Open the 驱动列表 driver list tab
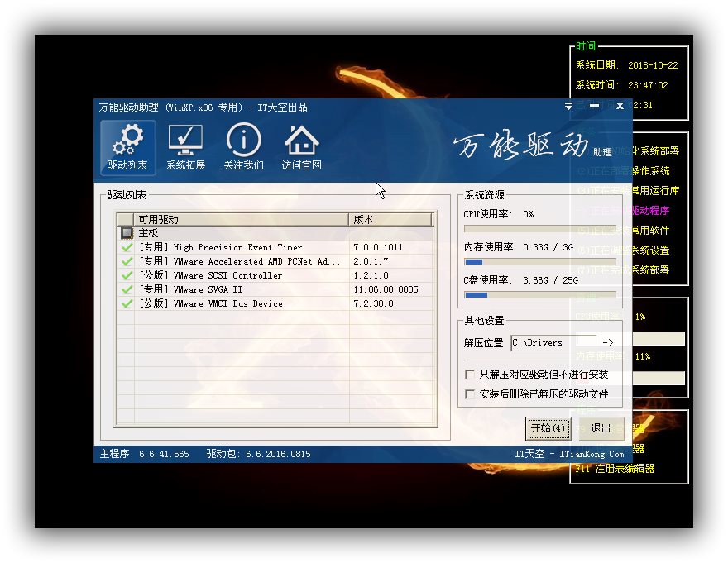The width and height of the screenshot is (728, 563). pyautogui.click(x=127, y=148)
